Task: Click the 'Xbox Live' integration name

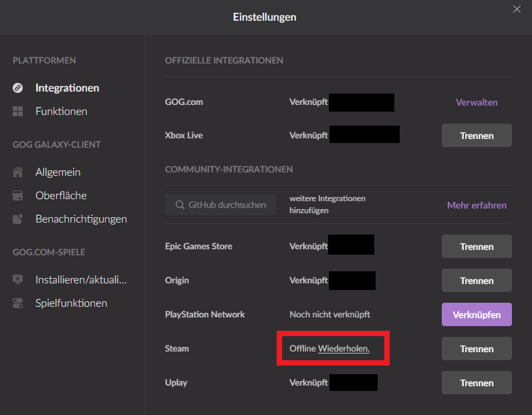Action: [184, 136]
